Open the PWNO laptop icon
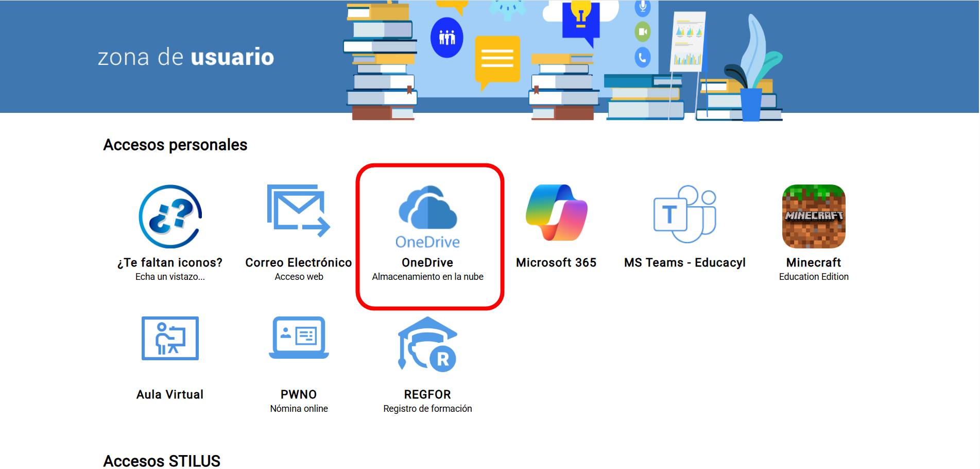980x469 pixels. 299,338
